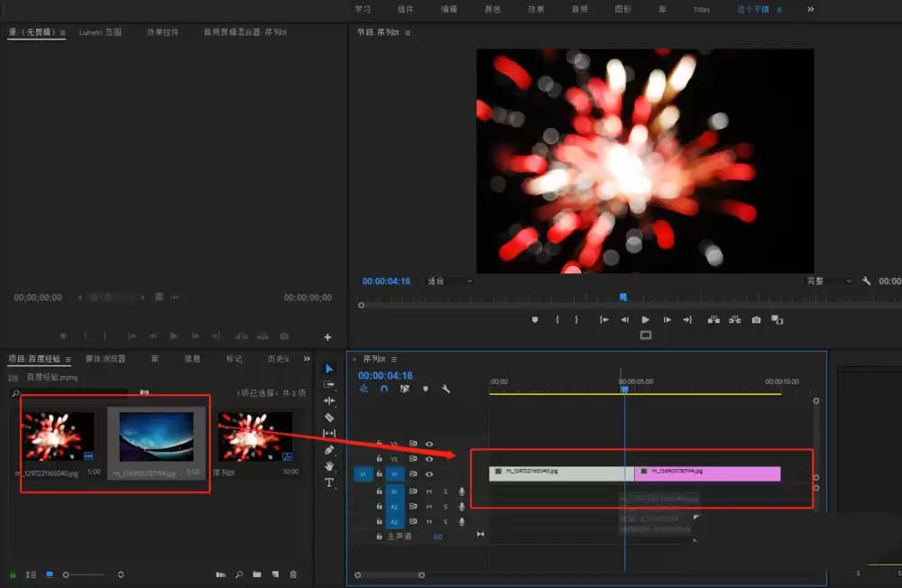This screenshot has width=902, height=588.
Task: Click the trash icon in the project panel
Action: click(293, 574)
